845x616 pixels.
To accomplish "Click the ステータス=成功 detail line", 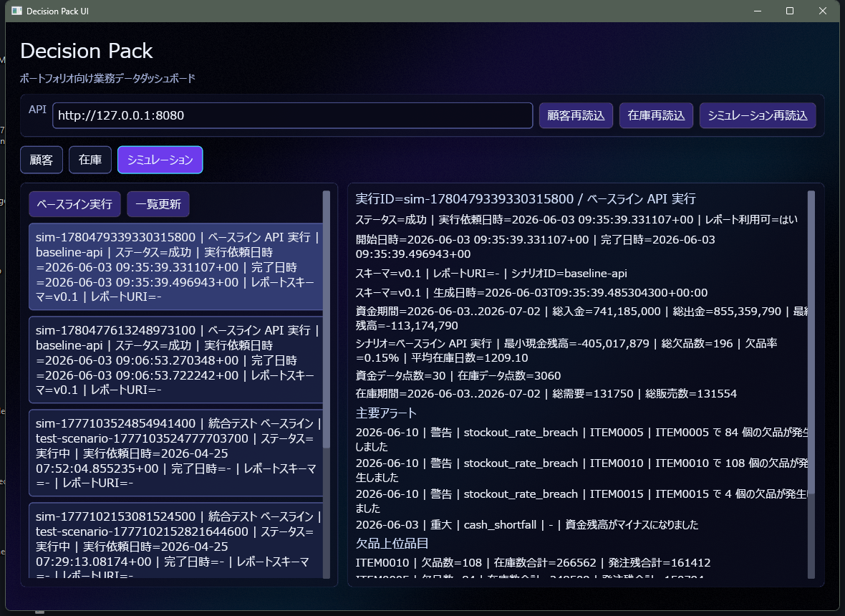I will [576, 220].
